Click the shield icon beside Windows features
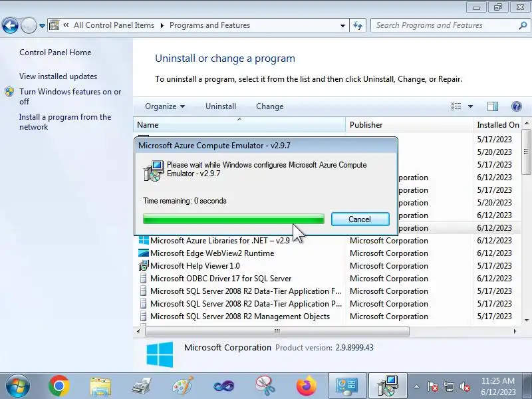 9,92
